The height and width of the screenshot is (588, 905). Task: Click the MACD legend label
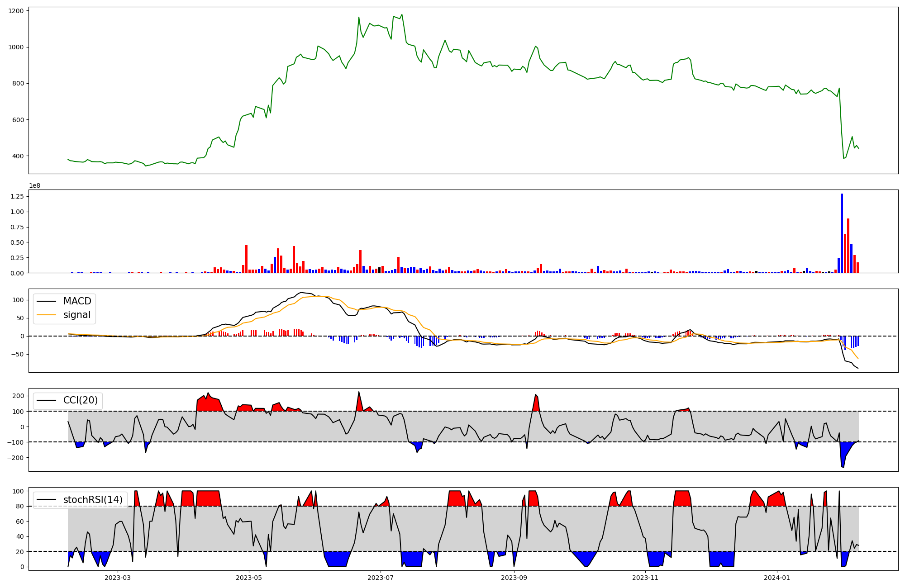coord(77,301)
